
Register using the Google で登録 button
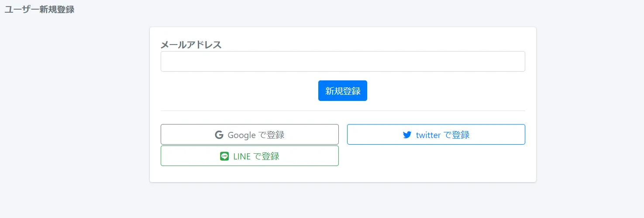(x=250, y=135)
